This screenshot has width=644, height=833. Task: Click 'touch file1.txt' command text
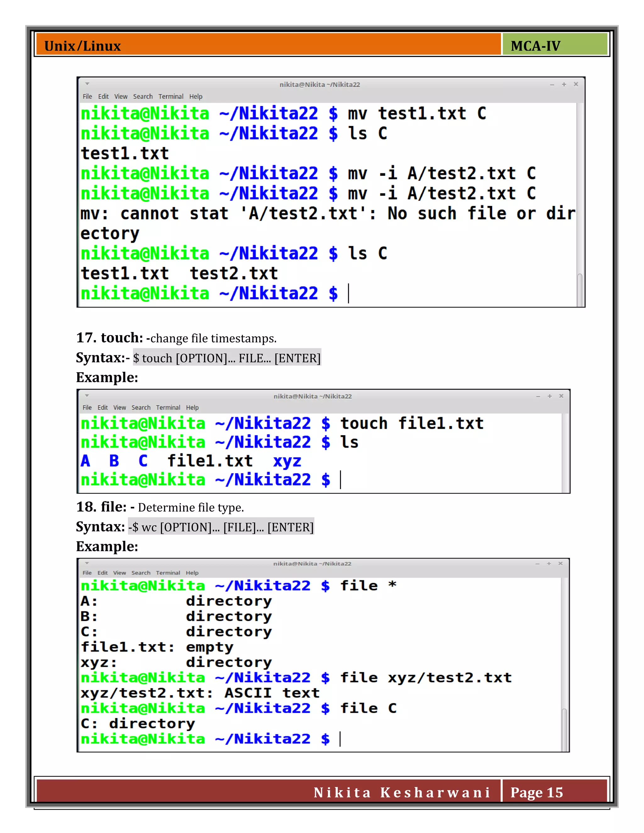click(412, 423)
